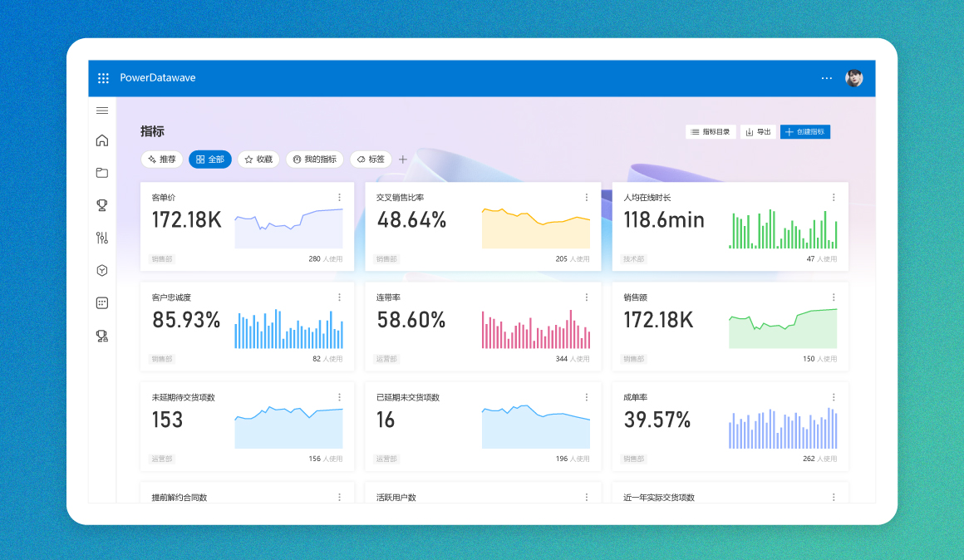Click the user avatar in header
The image size is (964, 560).
coord(853,78)
